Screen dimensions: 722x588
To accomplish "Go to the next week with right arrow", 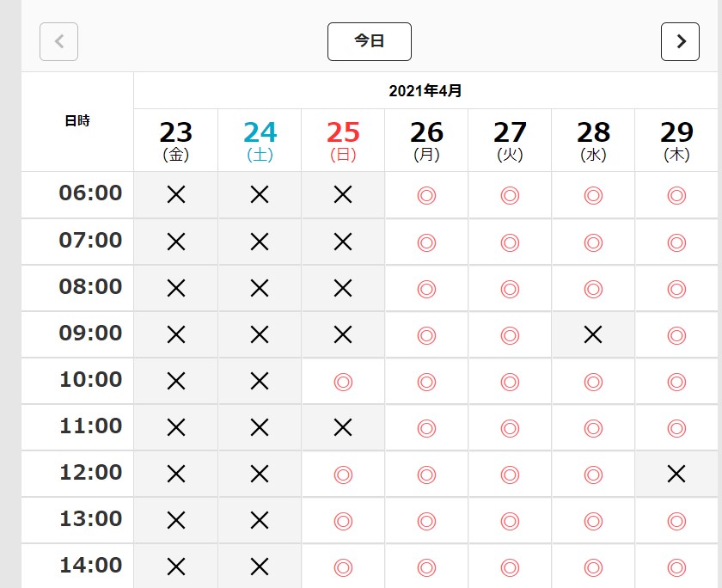I will (x=680, y=41).
